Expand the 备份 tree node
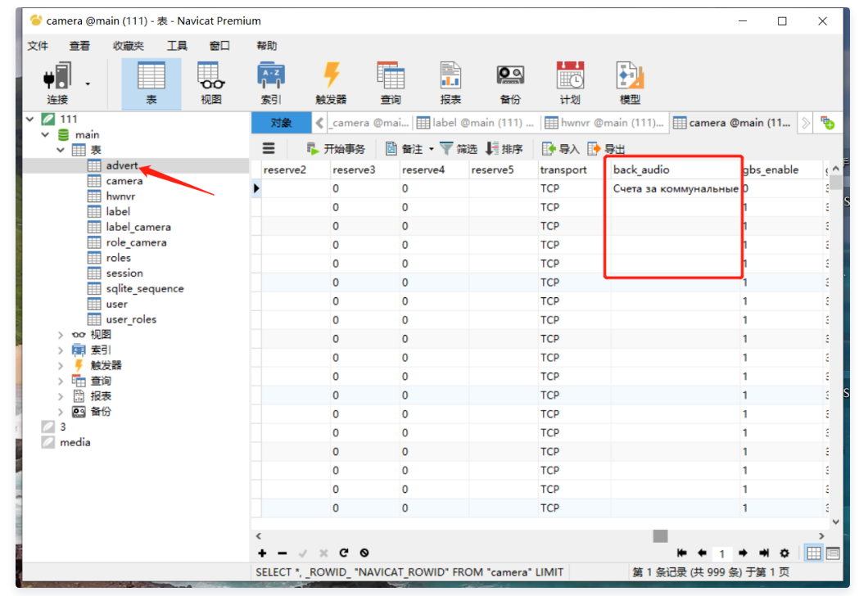 61,412
